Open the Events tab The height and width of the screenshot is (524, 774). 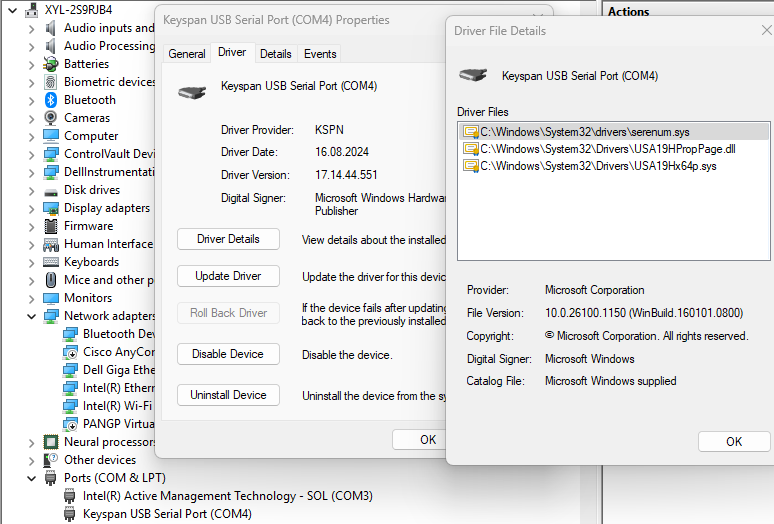pos(320,54)
